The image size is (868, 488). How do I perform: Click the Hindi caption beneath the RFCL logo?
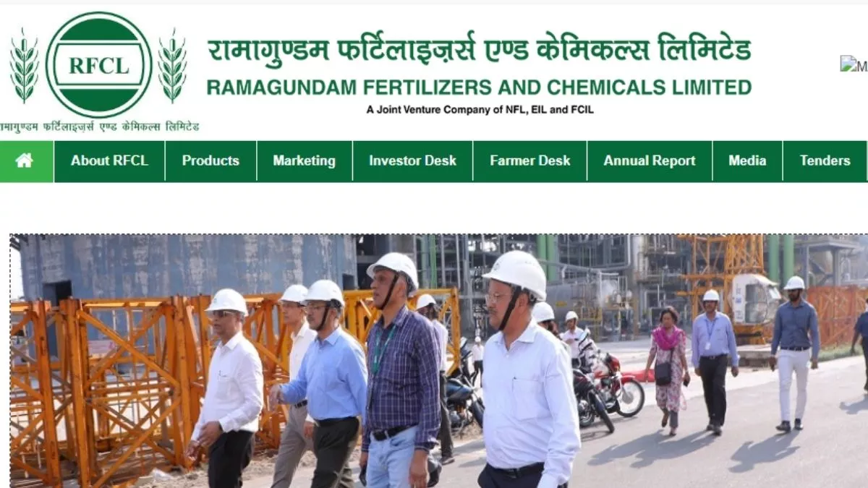99,127
